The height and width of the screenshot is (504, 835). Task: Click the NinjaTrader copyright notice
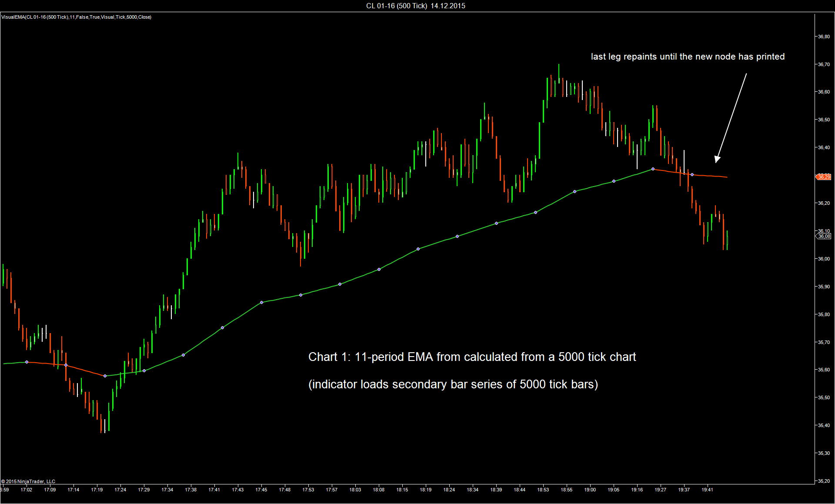point(28,481)
